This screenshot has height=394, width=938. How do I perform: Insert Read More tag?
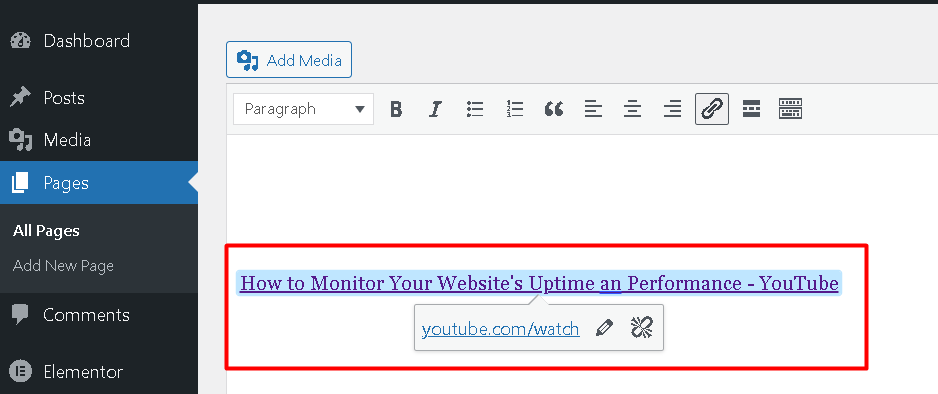point(751,109)
